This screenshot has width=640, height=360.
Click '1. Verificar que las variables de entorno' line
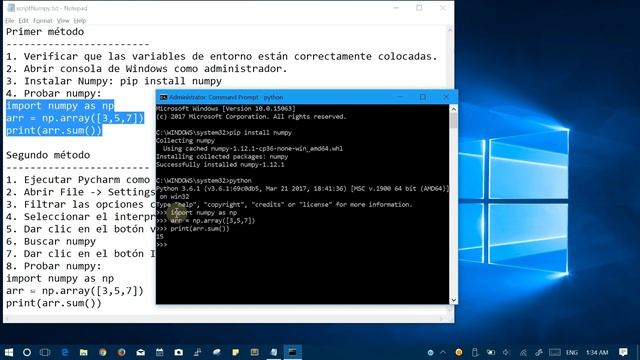[222, 56]
